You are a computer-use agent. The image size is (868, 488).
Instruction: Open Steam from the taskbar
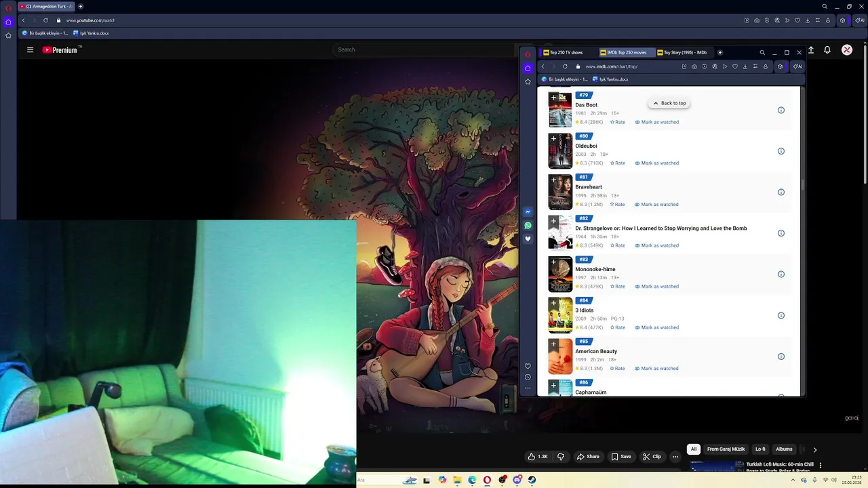click(532, 480)
